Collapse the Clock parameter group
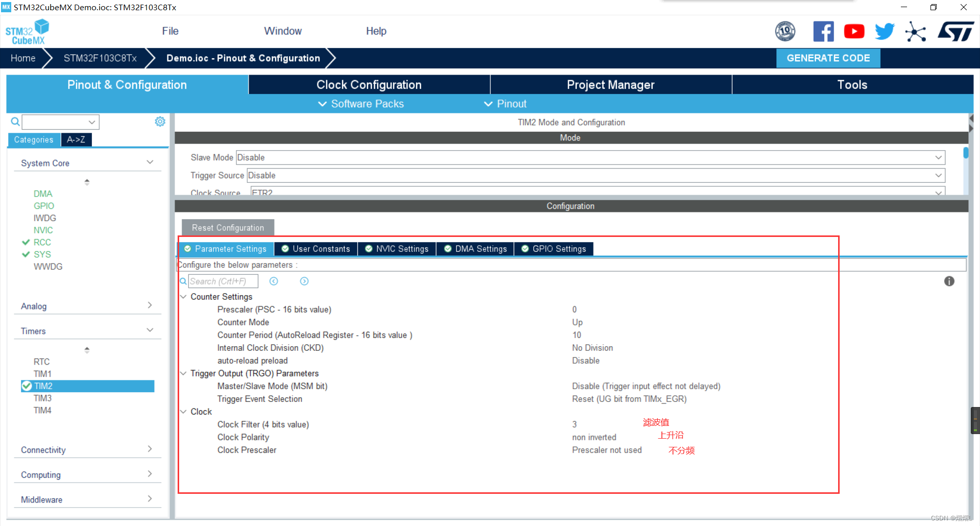The image size is (980, 526). (x=183, y=412)
